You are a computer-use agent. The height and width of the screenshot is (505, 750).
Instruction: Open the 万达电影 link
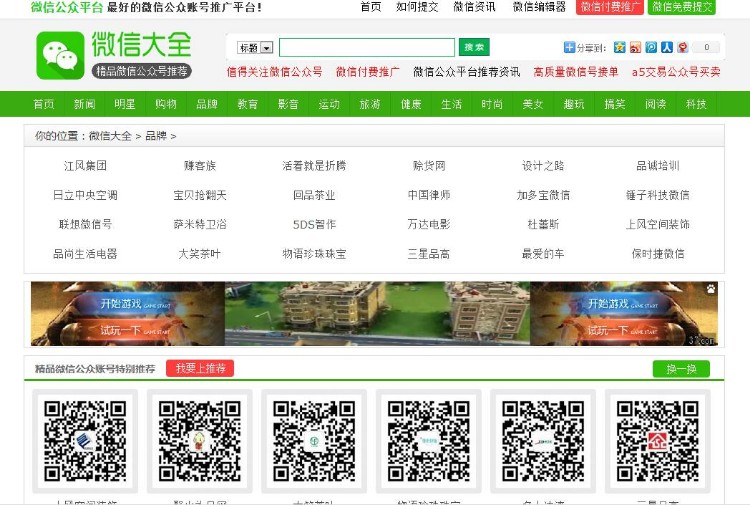click(x=429, y=224)
